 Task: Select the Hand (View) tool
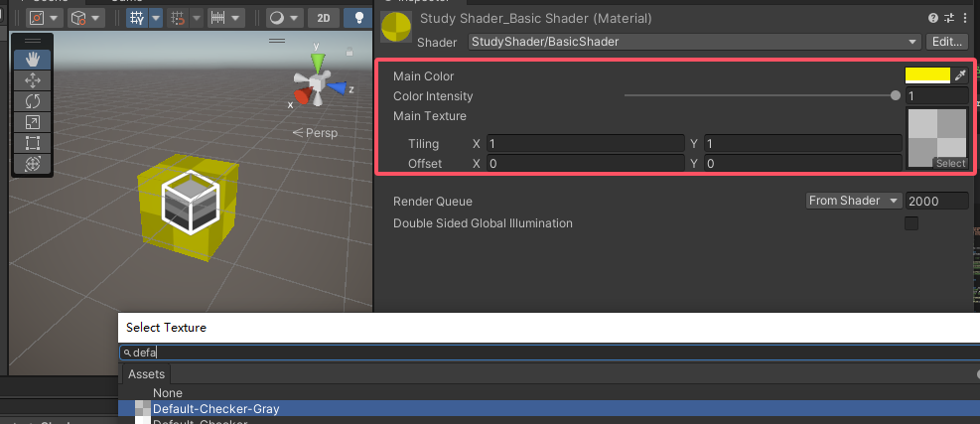(x=32, y=59)
